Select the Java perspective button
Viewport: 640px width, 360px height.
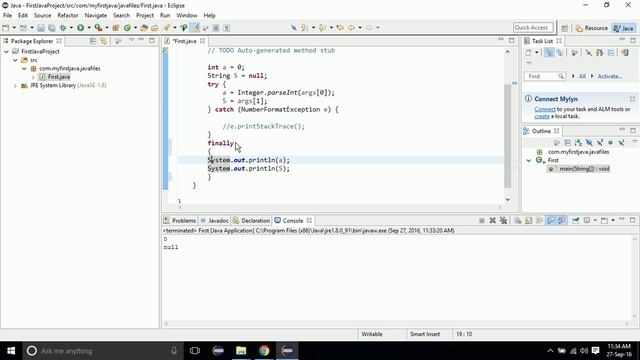624,28
